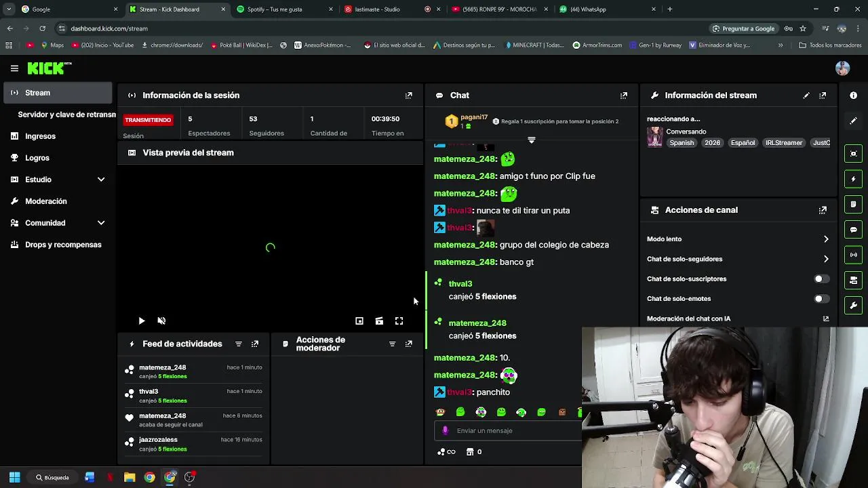This screenshot has height=488, width=868.
Task: Open the shop icon below chat input
Action: coord(470,452)
